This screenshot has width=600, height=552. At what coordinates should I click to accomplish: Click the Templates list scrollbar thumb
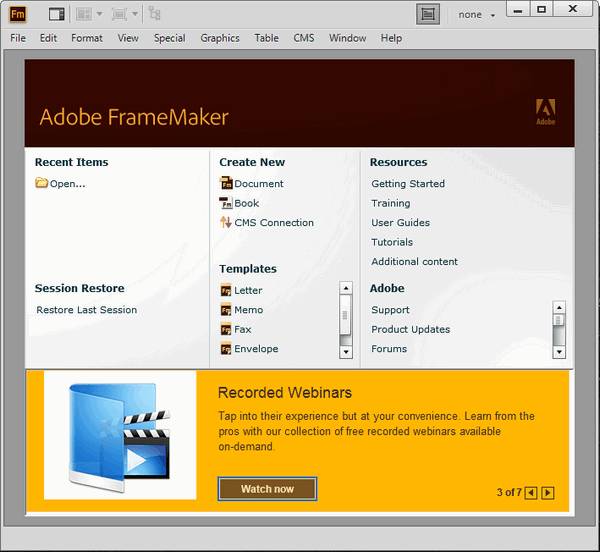tap(346, 314)
